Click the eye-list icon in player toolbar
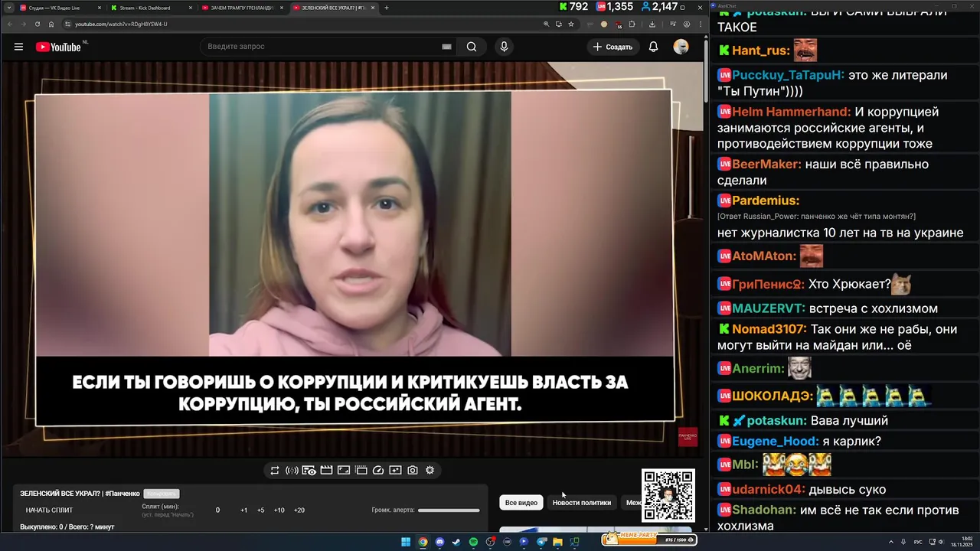 309,471
